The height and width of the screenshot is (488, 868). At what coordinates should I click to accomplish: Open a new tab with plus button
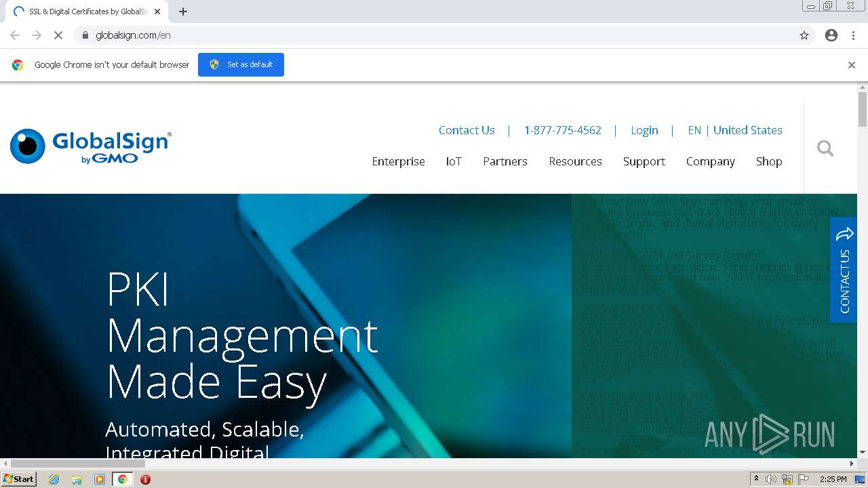click(183, 12)
